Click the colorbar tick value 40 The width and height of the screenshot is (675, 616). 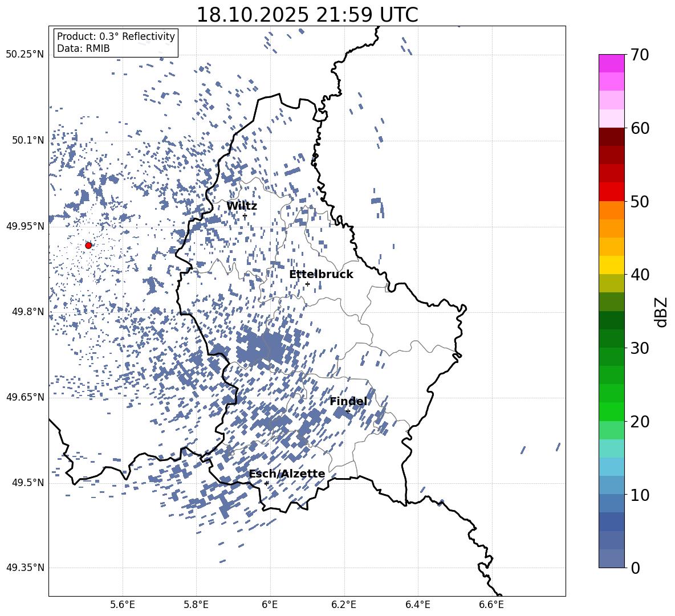(640, 275)
